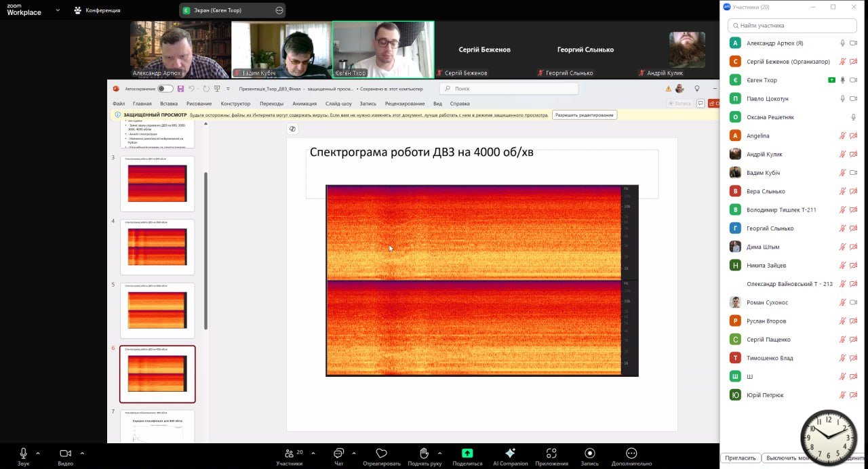Viewport: 868px width, 469px height.
Task: Click the Разрешить редактирование button
Action: tap(584, 115)
